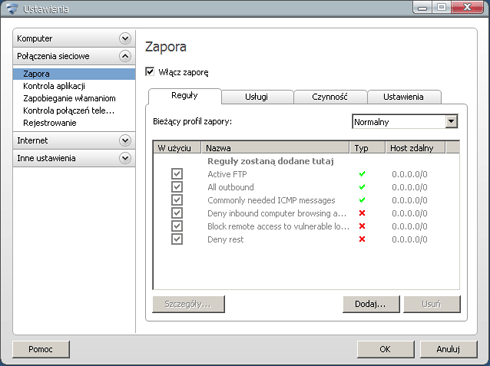The height and width of the screenshot is (366, 490).
Task: Click the Pomoc button
Action: coord(41,349)
